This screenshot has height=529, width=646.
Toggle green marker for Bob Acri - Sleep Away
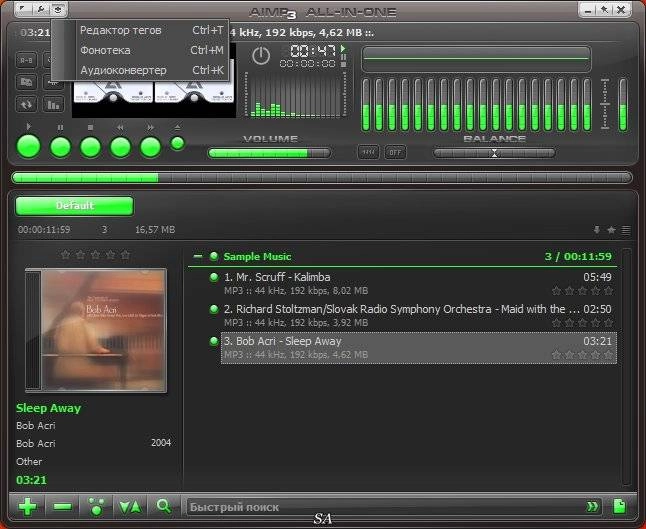[214, 341]
